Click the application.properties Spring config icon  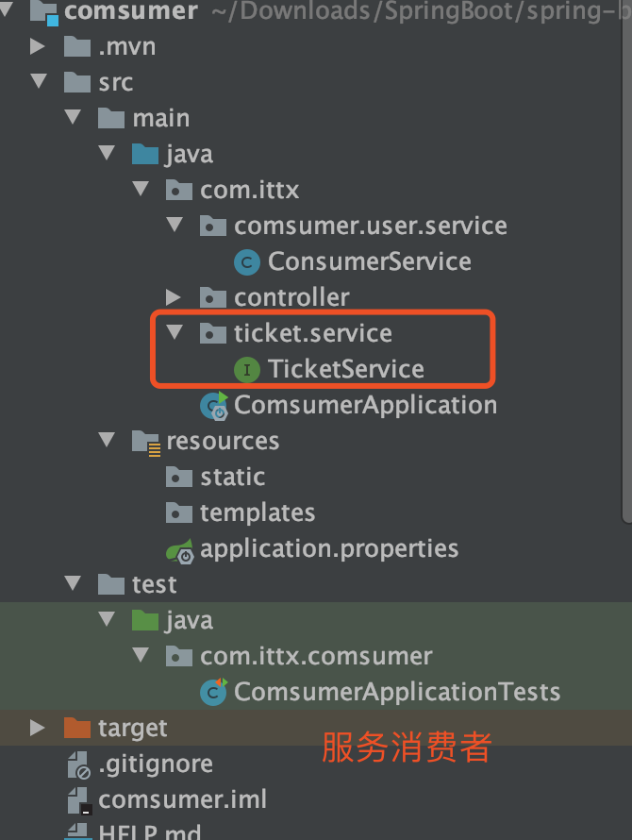pos(180,550)
